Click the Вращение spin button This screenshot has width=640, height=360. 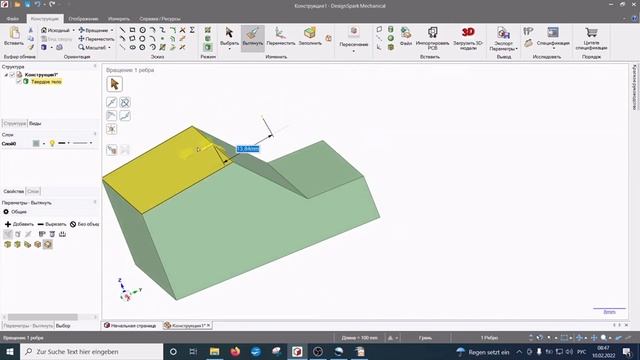pos(93,30)
